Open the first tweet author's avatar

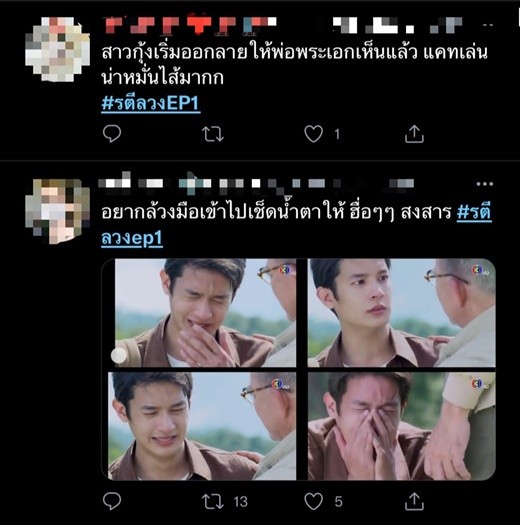pos(58,50)
